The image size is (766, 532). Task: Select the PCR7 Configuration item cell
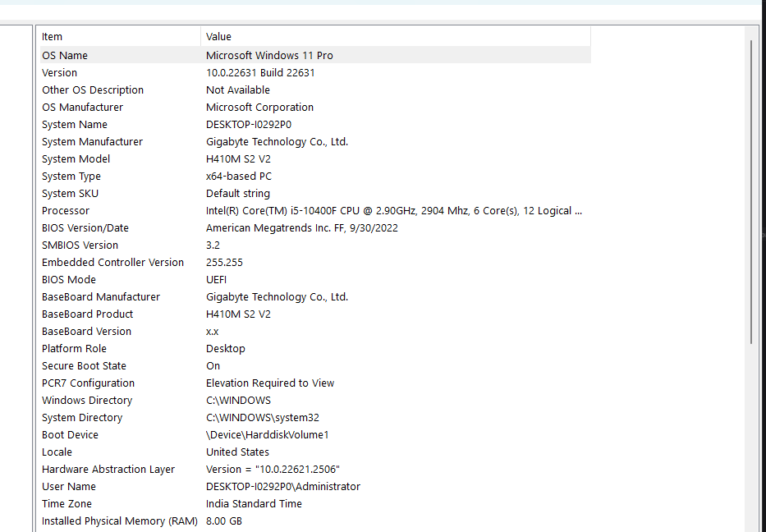[88, 383]
